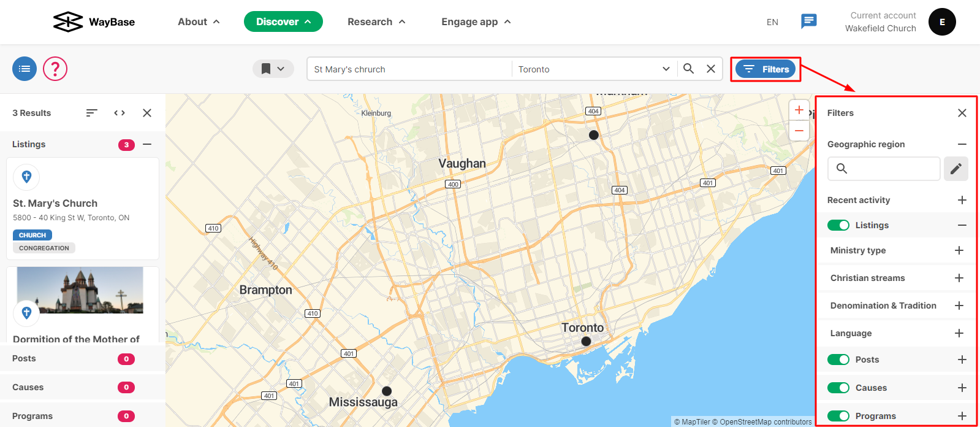Open the Research menu
The height and width of the screenshot is (427, 980).
pos(376,21)
